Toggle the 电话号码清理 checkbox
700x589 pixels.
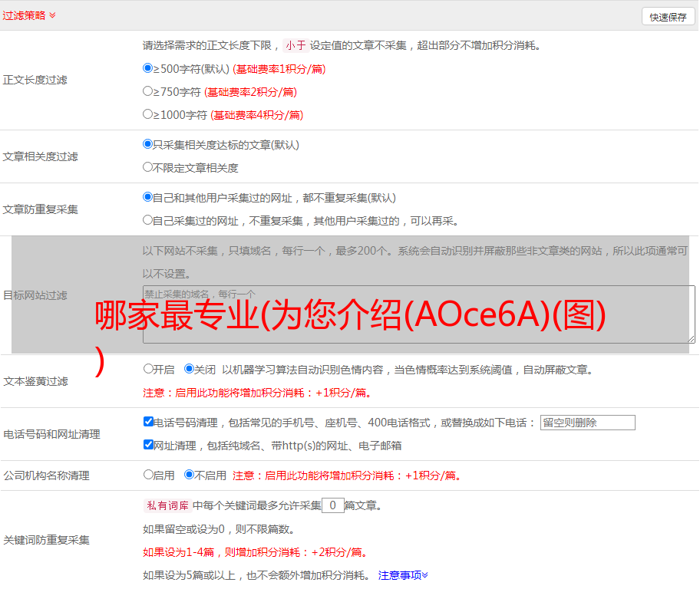coord(148,422)
